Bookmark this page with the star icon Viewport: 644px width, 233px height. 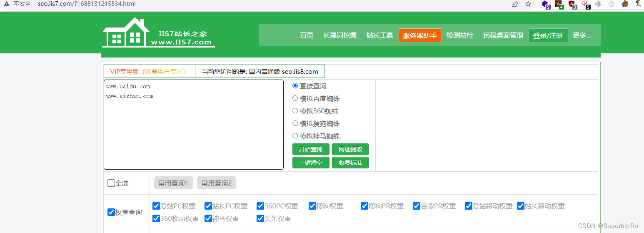pos(528,4)
